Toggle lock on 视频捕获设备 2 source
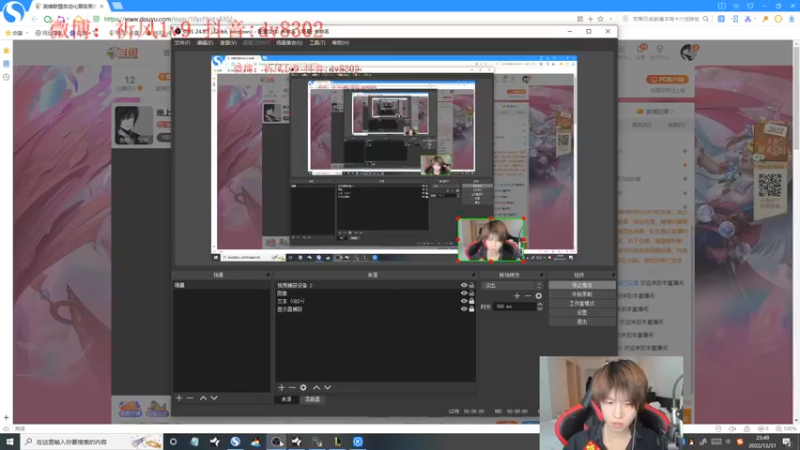Image resolution: width=800 pixels, height=450 pixels. tap(471, 285)
